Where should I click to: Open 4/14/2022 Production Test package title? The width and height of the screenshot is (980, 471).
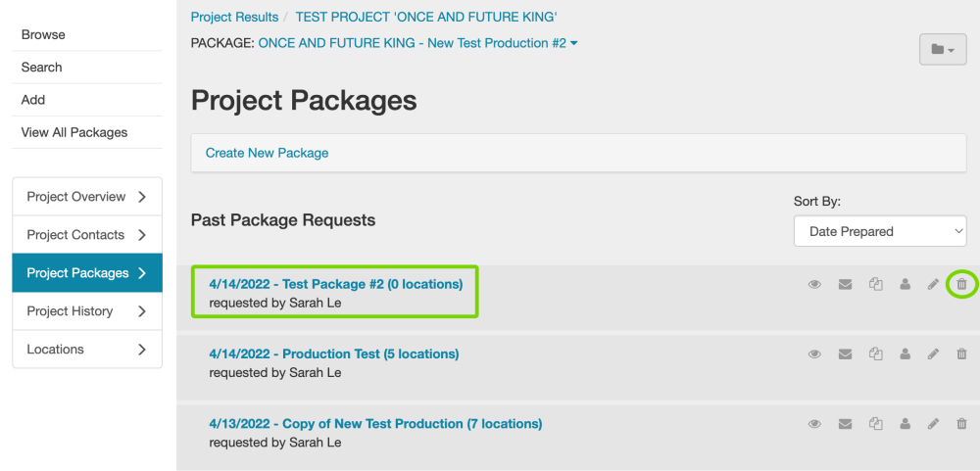pos(333,353)
